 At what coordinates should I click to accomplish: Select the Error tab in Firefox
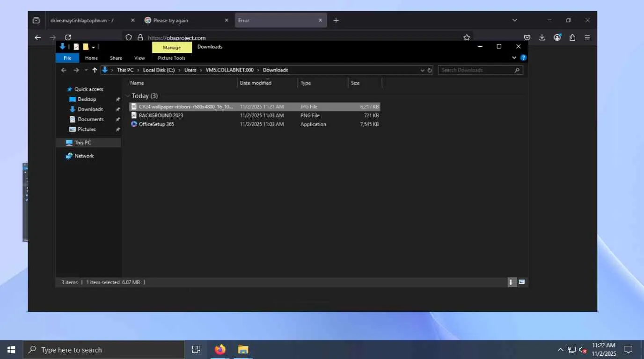click(x=280, y=20)
